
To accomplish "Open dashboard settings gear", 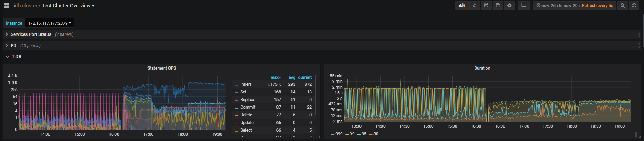I will tap(509, 6).
